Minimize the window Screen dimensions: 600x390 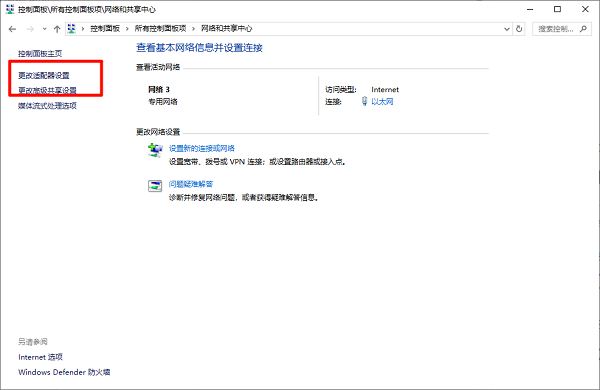click(530, 9)
